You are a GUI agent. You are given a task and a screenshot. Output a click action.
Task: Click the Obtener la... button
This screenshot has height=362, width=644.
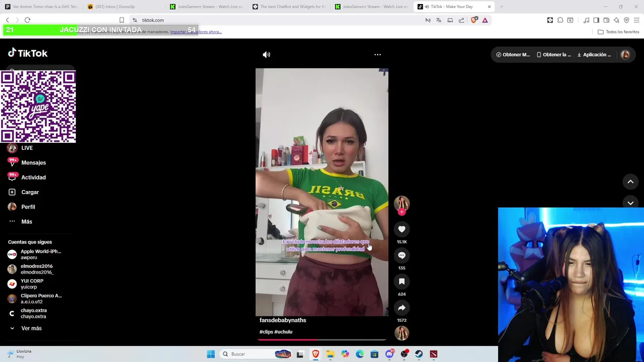553,55
